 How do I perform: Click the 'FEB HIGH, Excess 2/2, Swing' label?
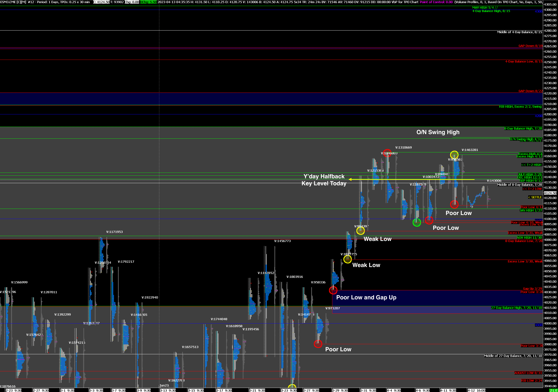pos(520,107)
